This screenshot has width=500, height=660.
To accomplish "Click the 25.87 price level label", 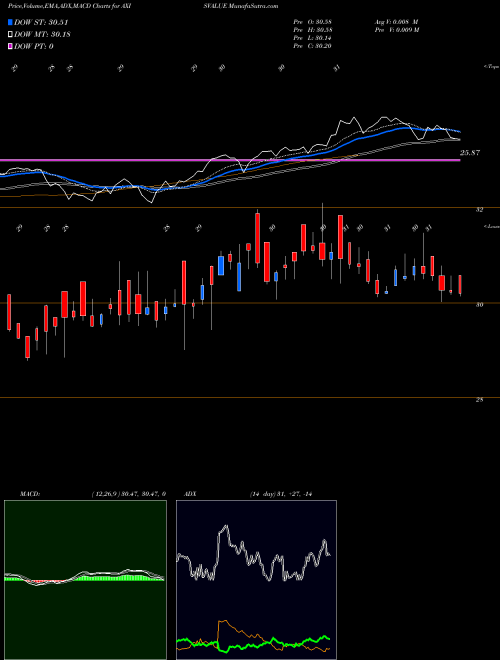I will (470, 153).
